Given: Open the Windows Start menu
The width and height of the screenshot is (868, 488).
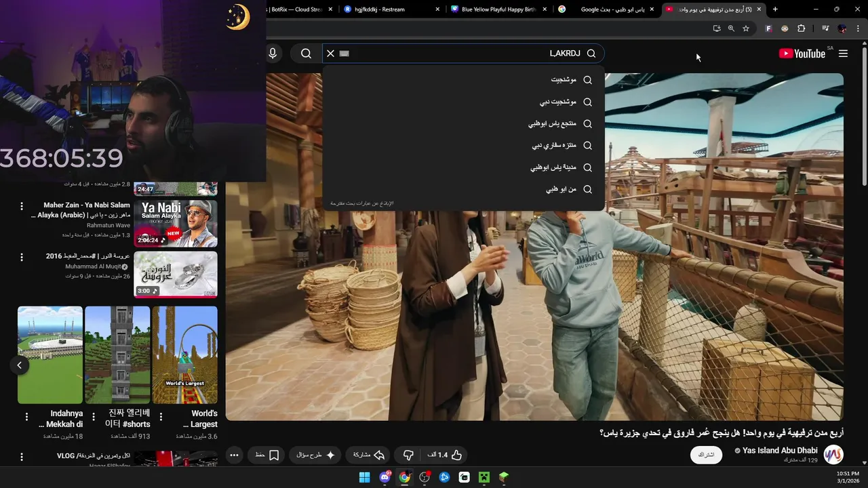Looking at the screenshot, I should [x=365, y=477].
